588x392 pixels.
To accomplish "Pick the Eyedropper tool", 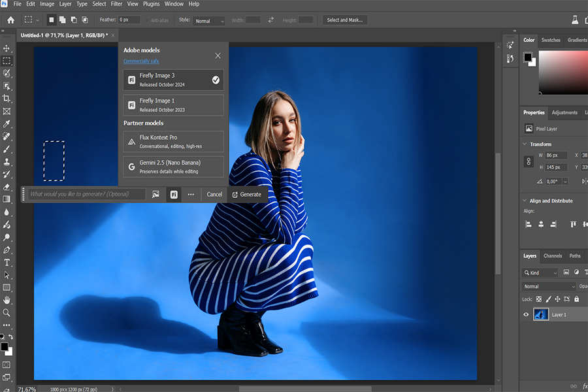I will click(7, 124).
